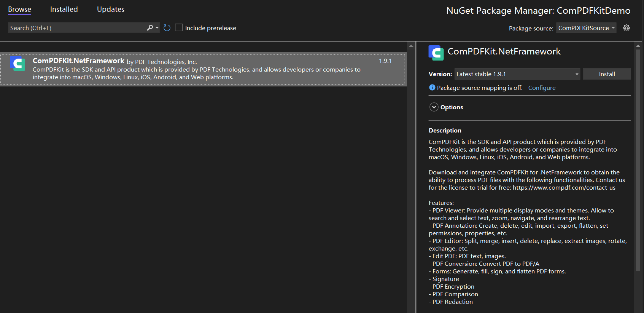Expand the Options section
644x313 pixels.
pos(434,107)
